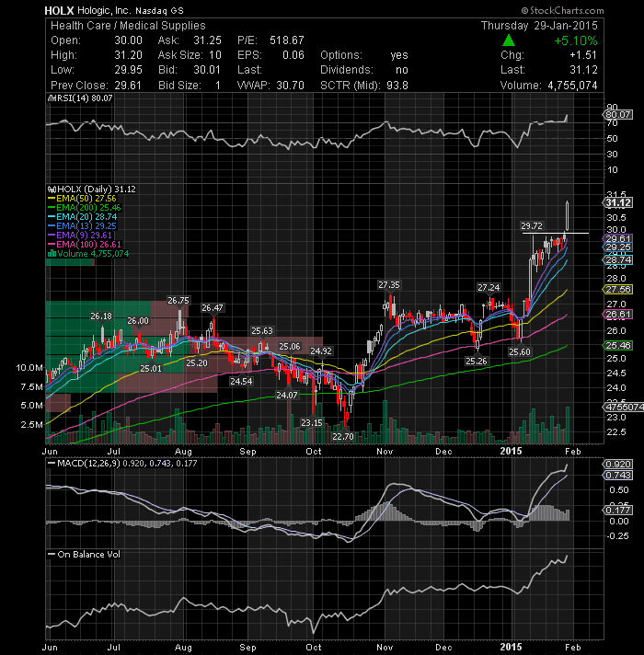This screenshot has width=644, height=655.
Task: Click the green 'Volume 4,755,074' legend entry
Action: [88, 254]
